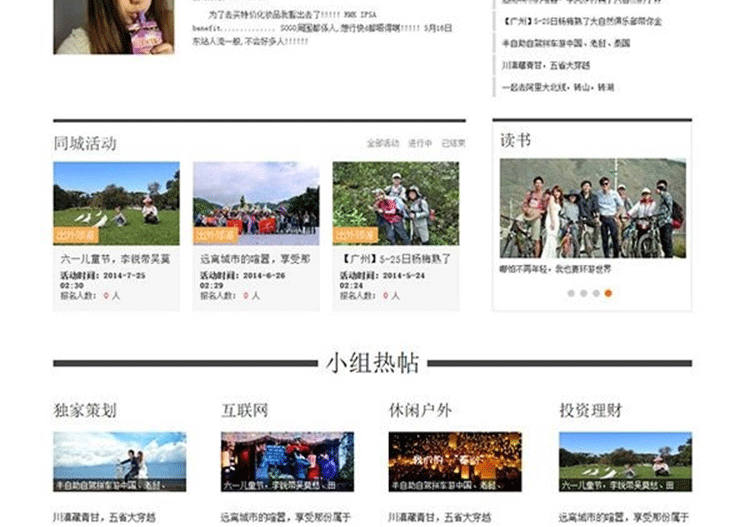Open activity card title 【广州】5-25日杨梅熟了
Screen dimensions: 750x527
click(395, 260)
